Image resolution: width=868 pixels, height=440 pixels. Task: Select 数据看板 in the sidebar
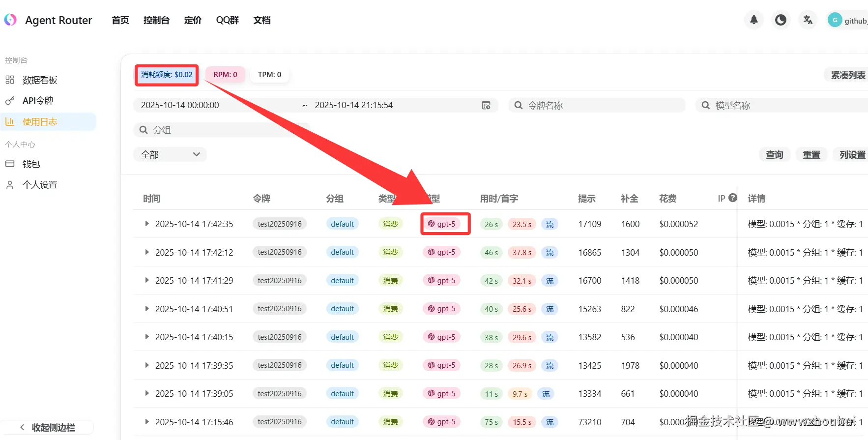tap(48, 80)
